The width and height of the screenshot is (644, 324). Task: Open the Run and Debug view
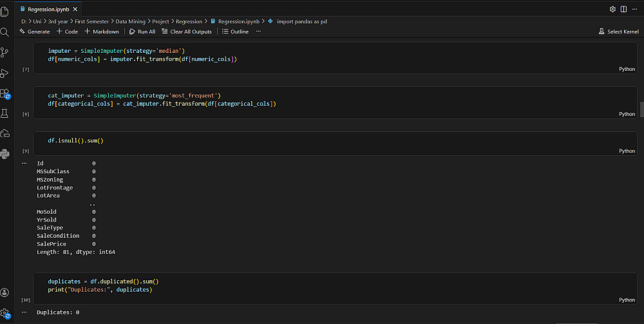pyautogui.click(x=5, y=73)
